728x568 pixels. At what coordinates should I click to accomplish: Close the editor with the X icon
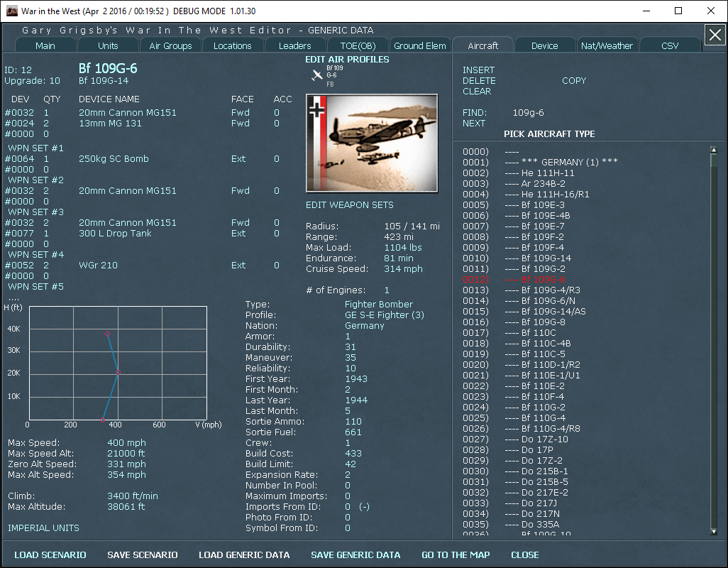(x=715, y=35)
